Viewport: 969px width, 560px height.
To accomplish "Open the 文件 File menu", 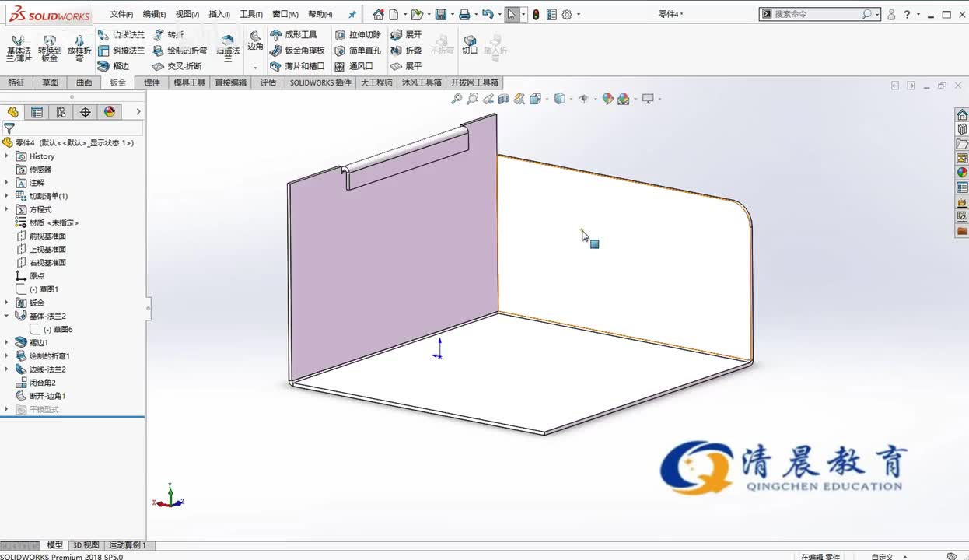I will tap(121, 14).
